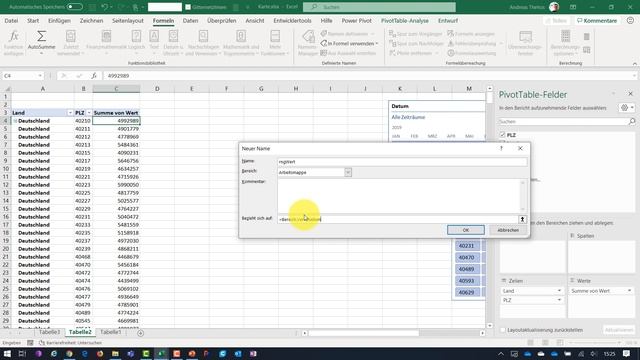Click the Bezieht sich auf field

coord(398,219)
